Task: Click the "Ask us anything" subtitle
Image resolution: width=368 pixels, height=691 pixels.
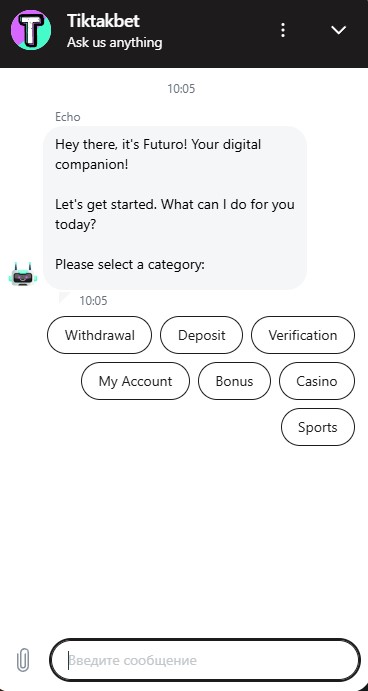Action: [115, 43]
